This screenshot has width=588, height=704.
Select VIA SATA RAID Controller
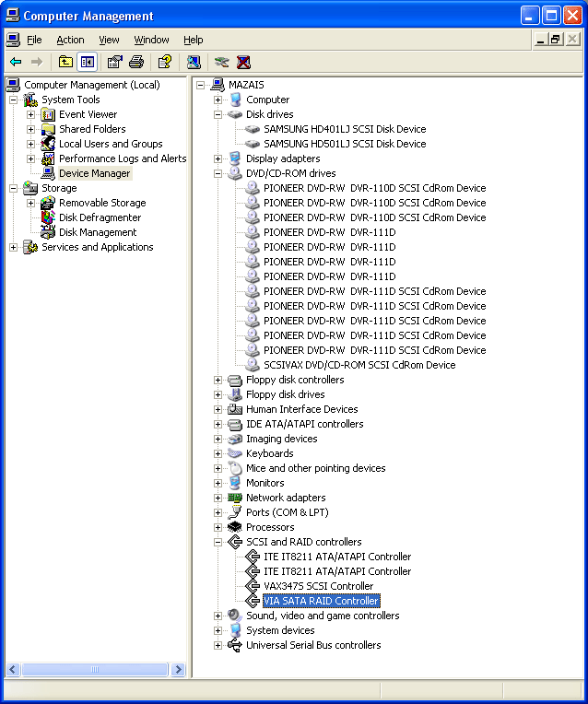(x=321, y=601)
